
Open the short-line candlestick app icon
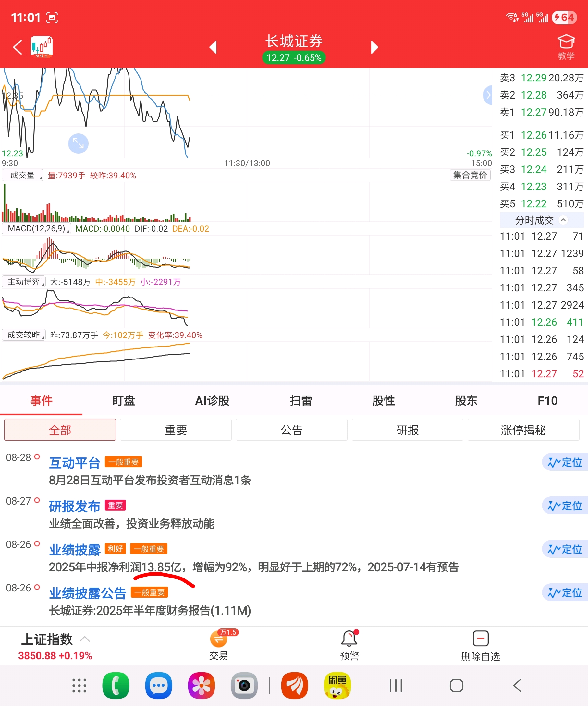pos(42,47)
